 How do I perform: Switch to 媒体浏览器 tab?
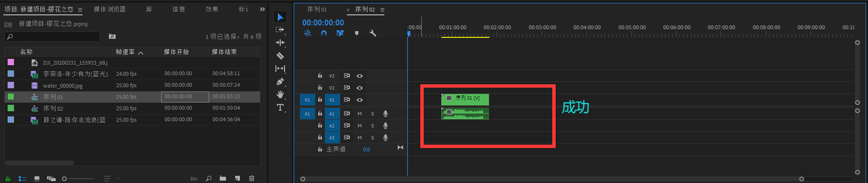pyautogui.click(x=109, y=9)
